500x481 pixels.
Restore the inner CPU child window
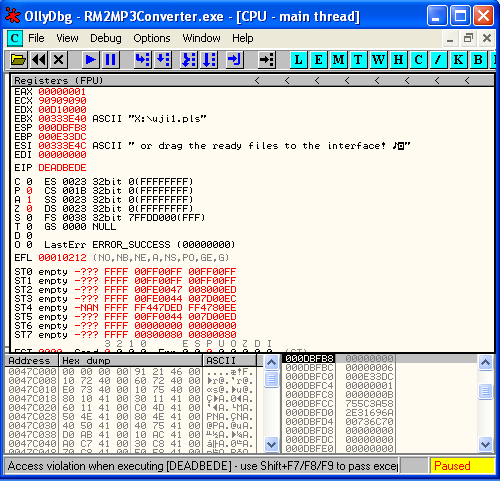coord(468,38)
